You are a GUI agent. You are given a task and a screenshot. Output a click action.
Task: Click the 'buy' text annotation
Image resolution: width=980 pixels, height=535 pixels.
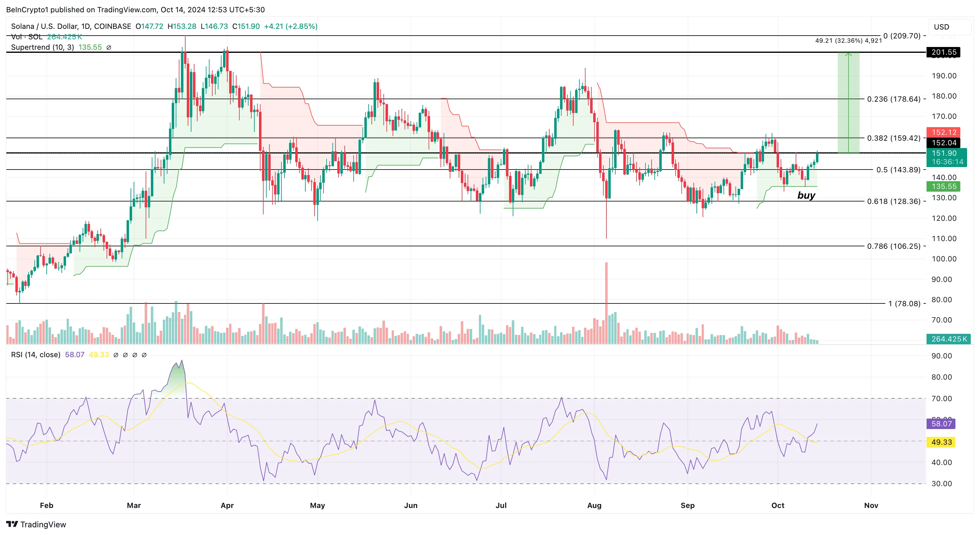click(x=806, y=195)
